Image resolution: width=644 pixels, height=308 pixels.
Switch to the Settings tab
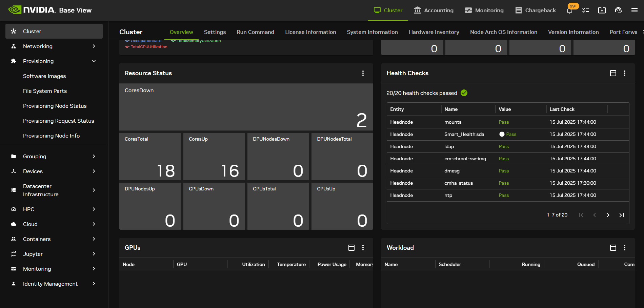coord(215,32)
